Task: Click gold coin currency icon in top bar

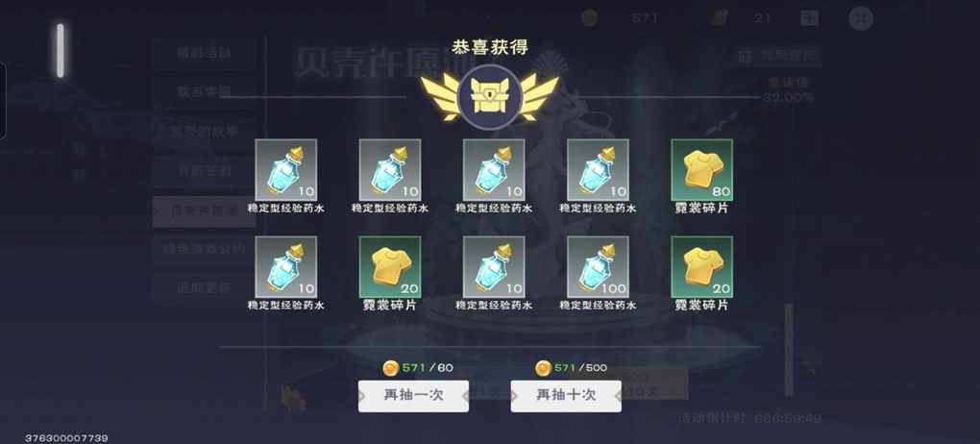Action: (589, 17)
